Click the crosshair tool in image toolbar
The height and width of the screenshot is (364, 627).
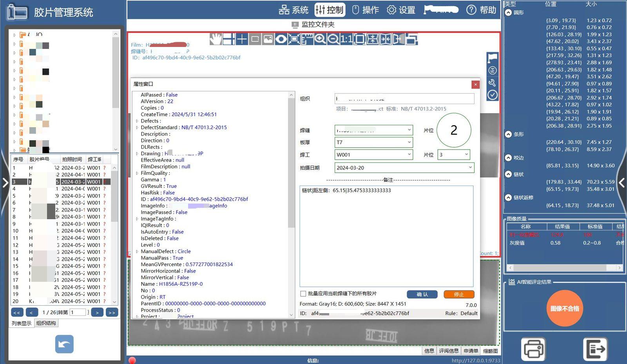[242, 39]
